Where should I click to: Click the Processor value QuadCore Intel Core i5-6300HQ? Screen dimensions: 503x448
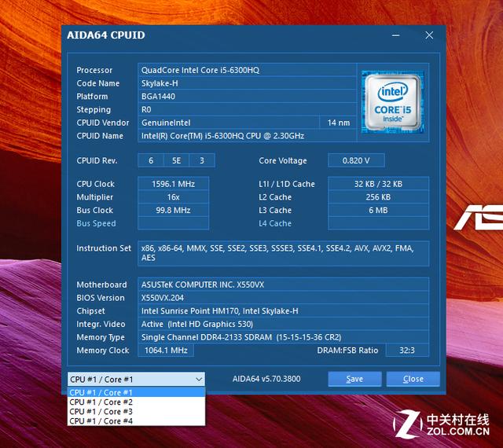pyautogui.click(x=247, y=70)
